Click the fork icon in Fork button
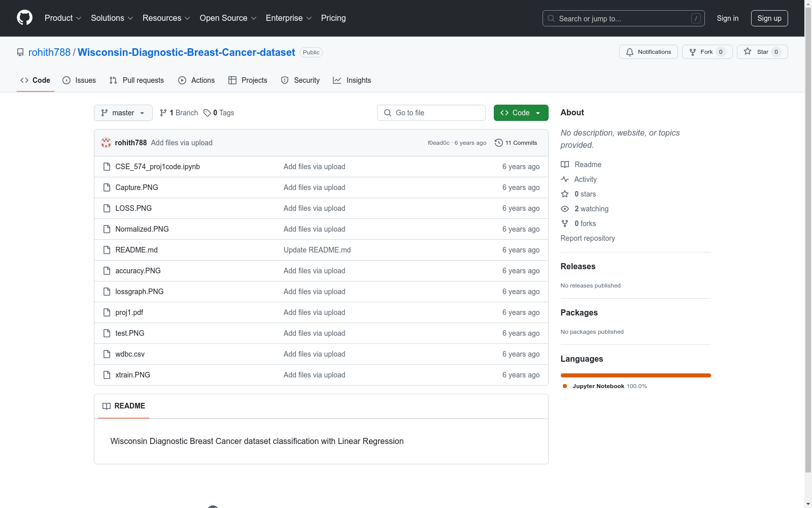Image resolution: width=812 pixels, height=508 pixels. point(693,52)
